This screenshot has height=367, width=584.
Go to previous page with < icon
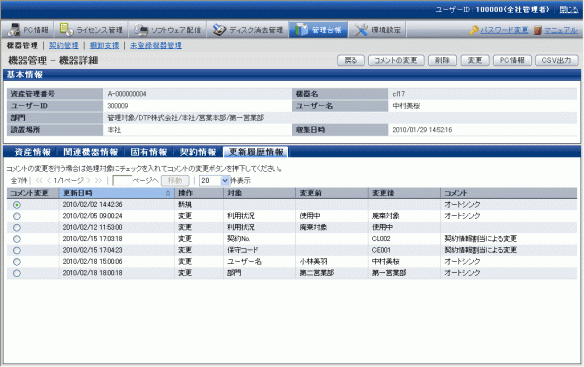[48, 181]
